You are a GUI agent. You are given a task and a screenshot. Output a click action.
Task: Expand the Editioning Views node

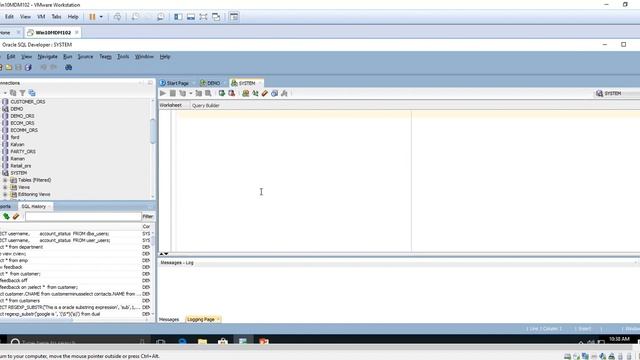[5, 194]
